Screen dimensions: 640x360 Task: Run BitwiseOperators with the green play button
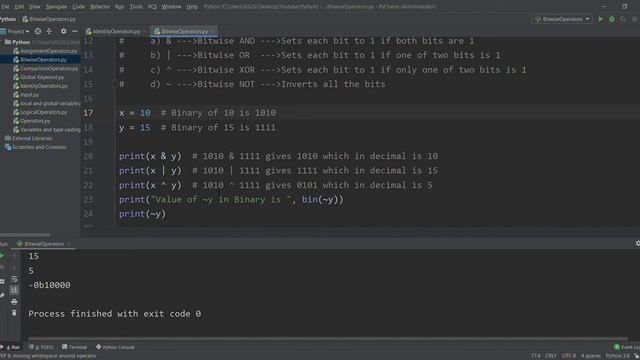[x=600, y=19]
